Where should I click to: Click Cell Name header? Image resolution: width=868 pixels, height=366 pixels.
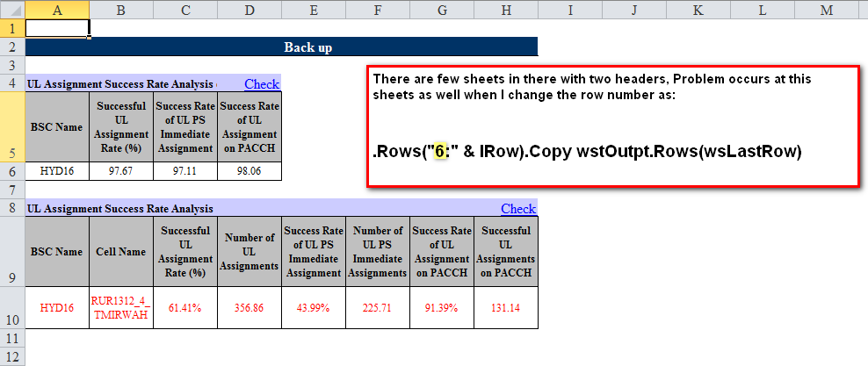point(121,252)
